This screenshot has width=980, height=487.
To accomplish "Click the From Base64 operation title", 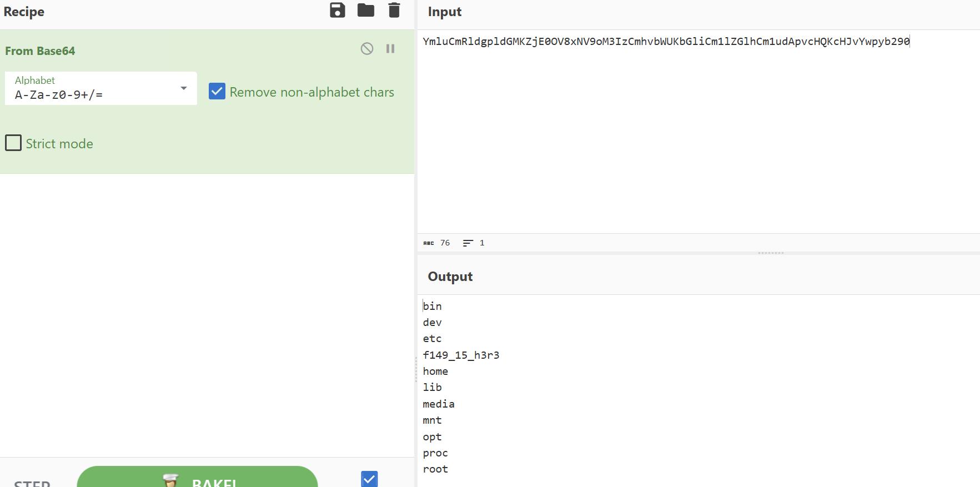I will click(40, 51).
